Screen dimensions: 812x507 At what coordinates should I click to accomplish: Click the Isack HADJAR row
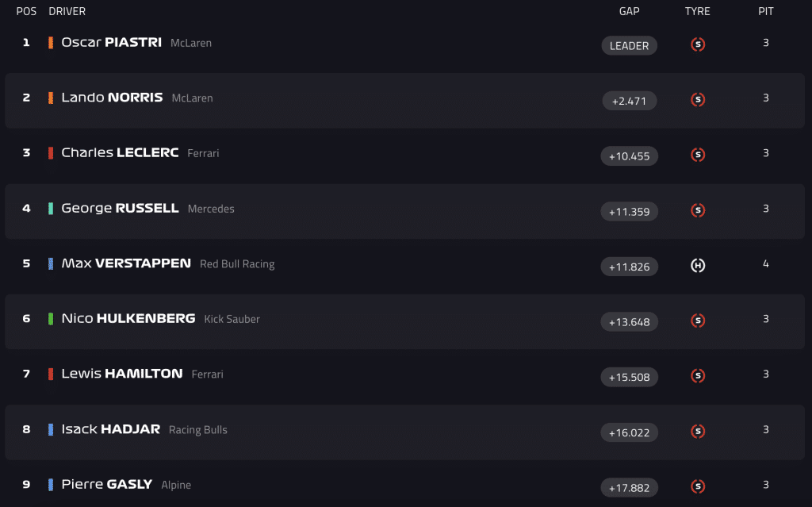pos(405,432)
